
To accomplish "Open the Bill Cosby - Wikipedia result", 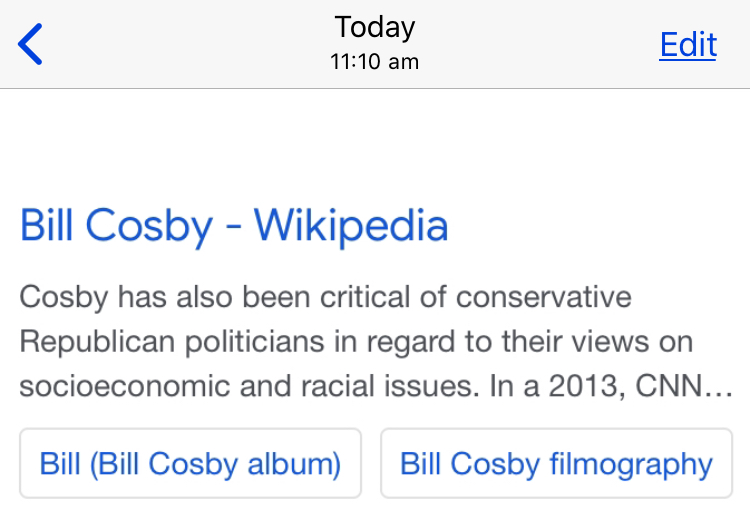I will 234,226.
